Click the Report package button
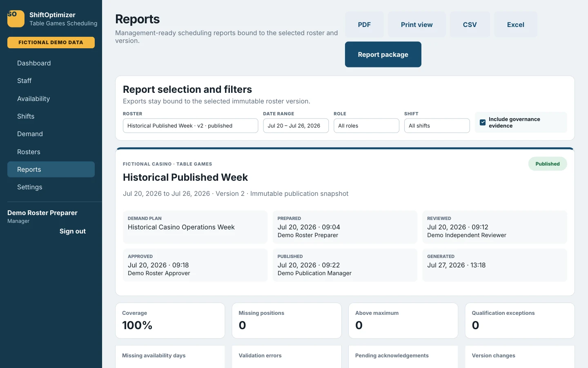 pyautogui.click(x=383, y=54)
